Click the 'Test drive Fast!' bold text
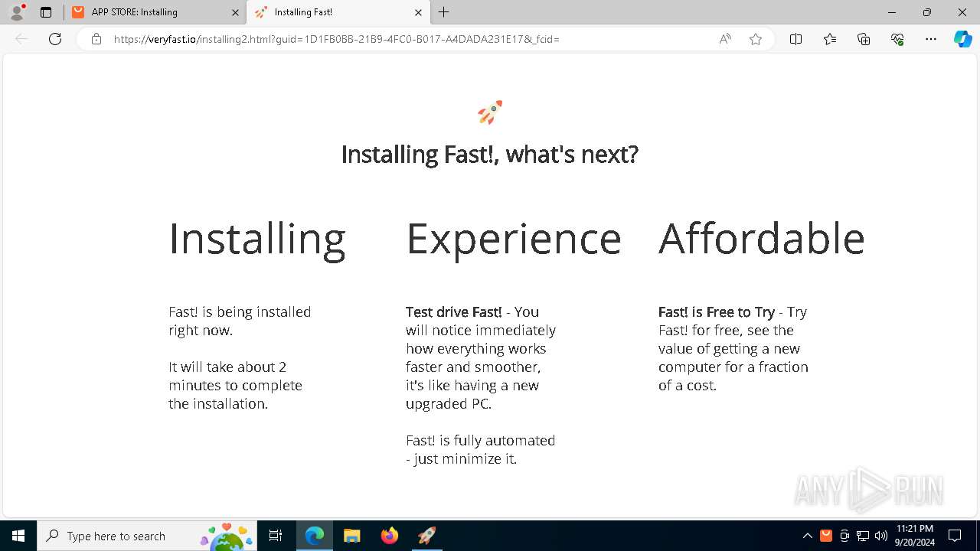Image resolution: width=980 pixels, height=551 pixels. pyautogui.click(x=454, y=312)
